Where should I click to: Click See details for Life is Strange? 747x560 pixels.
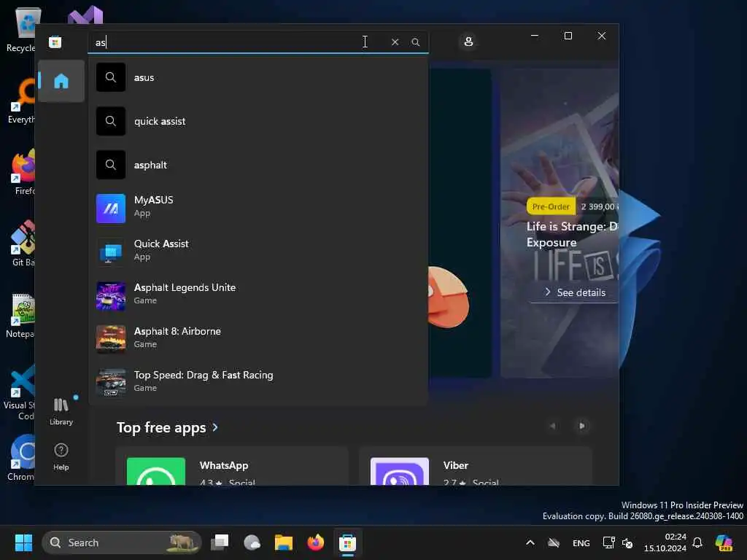pos(576,292)
